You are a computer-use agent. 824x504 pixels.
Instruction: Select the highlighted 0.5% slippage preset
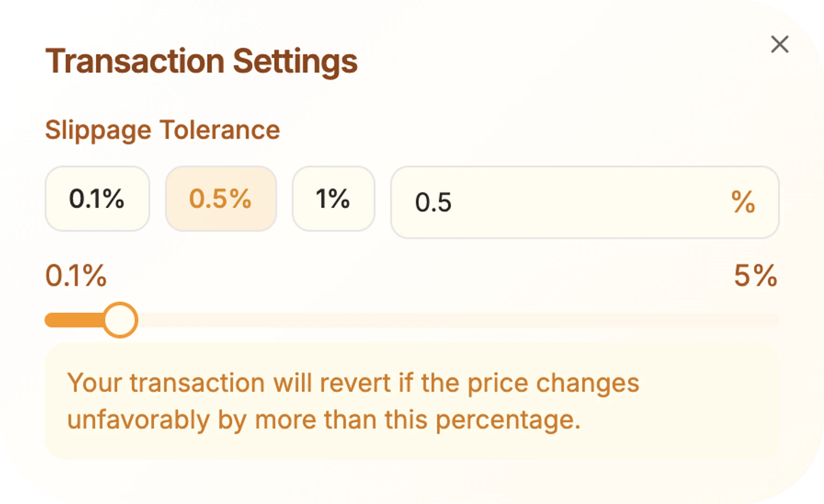click(221, 199)
